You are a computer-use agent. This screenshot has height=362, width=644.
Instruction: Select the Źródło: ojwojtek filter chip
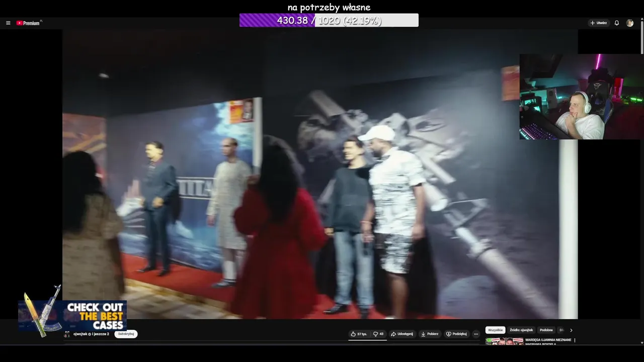[x=521, y=330]
